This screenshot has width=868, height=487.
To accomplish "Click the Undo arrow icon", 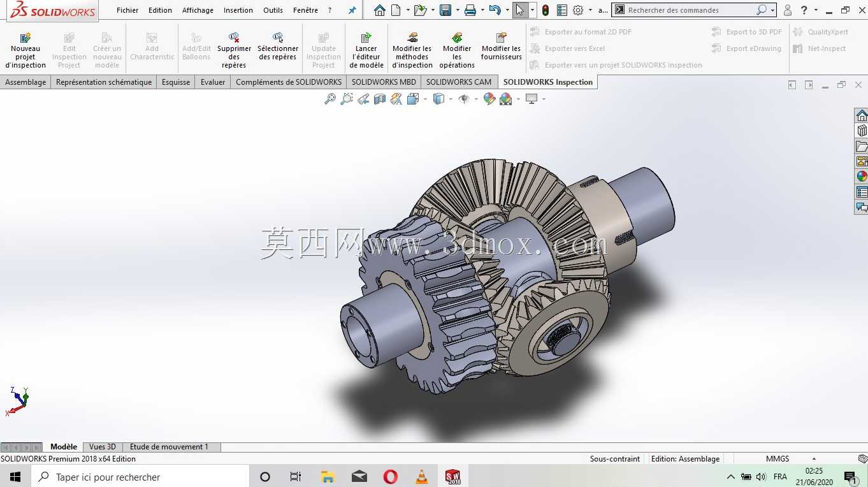I will click(x=495, y=10).
